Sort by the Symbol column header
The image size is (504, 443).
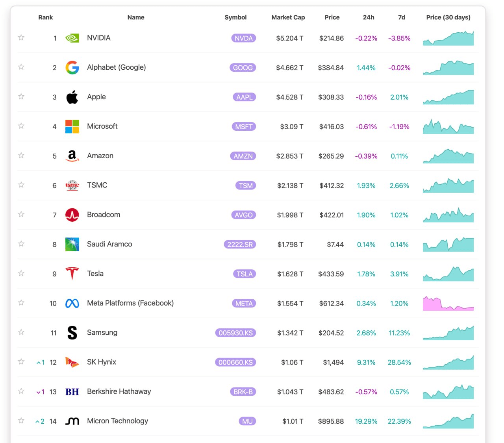click(235, 17)
